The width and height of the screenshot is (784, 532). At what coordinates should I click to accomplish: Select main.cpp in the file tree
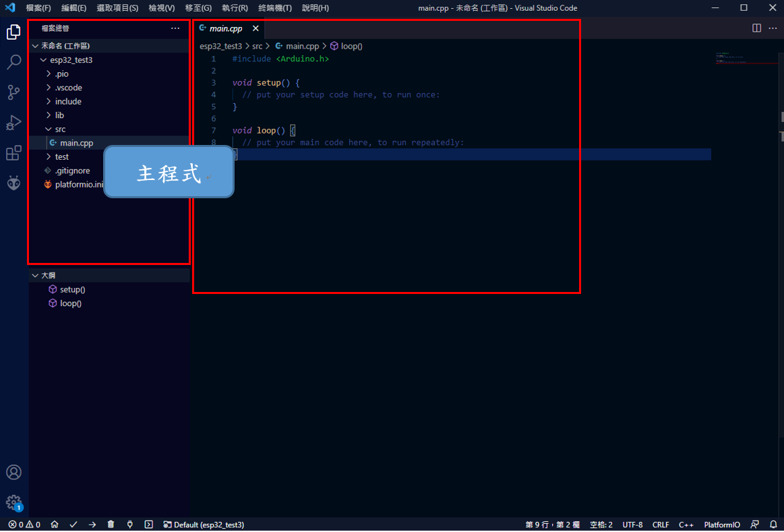pos(109,143)
